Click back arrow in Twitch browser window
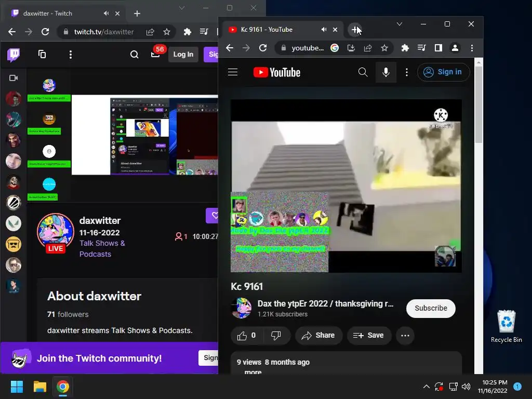This screenshot has width=532, height=399. [12, 32]
